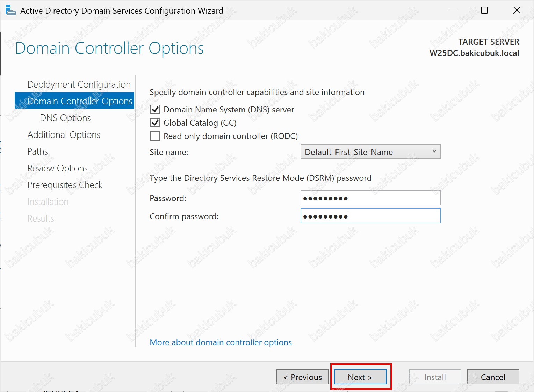Screen dimensions: 534x392
Task: Open the Site name dropdown
Action: point(370,152)
